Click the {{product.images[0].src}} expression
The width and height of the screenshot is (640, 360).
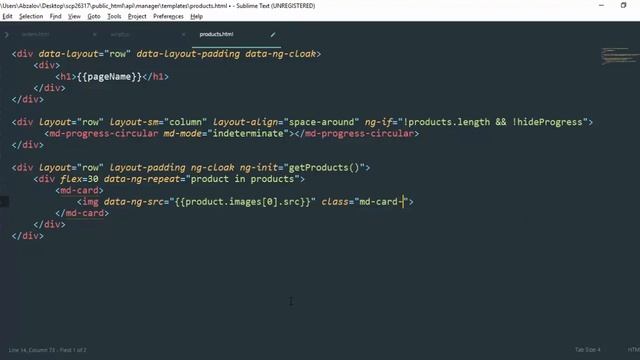pyautogui.click(x=242, y=202)
